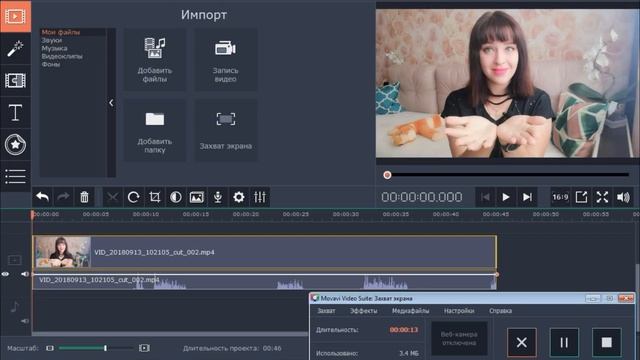The height and width of the screenshot is (360, 640).
Task: Start voice recording with microphone icon
Action: 218,198
